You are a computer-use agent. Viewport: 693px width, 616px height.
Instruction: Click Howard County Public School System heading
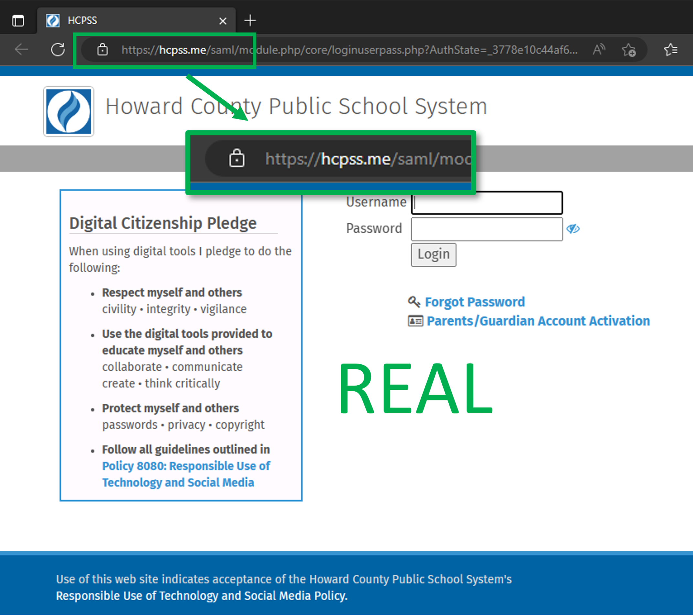(x=296, y=107)
